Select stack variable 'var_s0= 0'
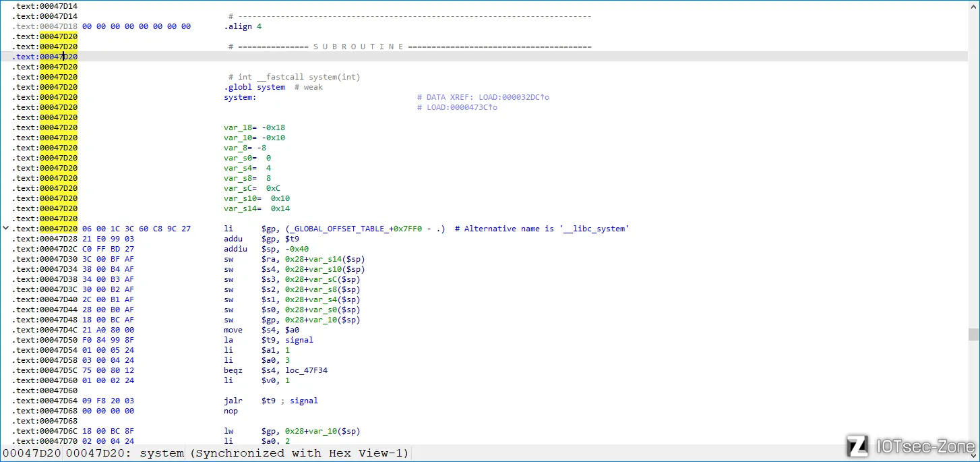The image size is (980, 462). (x=248, y=158)
